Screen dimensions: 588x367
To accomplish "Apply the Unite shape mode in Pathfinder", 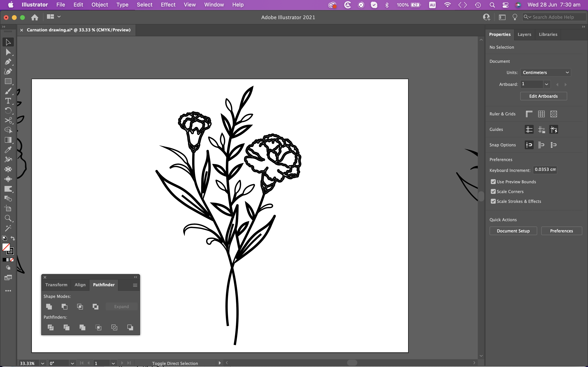I will click(x=49, y=307).
